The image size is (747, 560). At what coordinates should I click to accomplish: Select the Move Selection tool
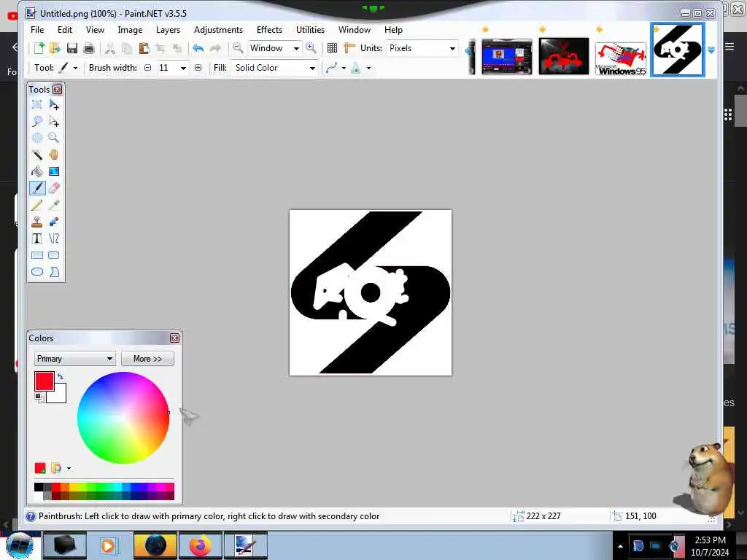(54, 121)
